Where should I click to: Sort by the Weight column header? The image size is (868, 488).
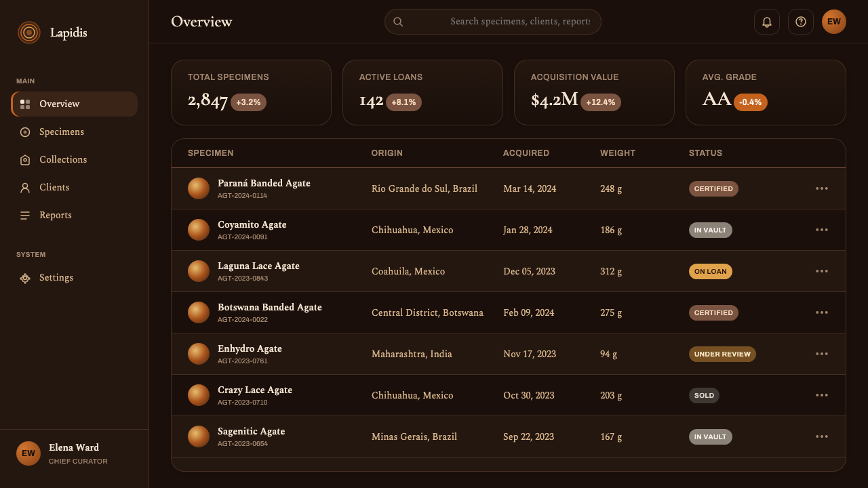(618, 153)
